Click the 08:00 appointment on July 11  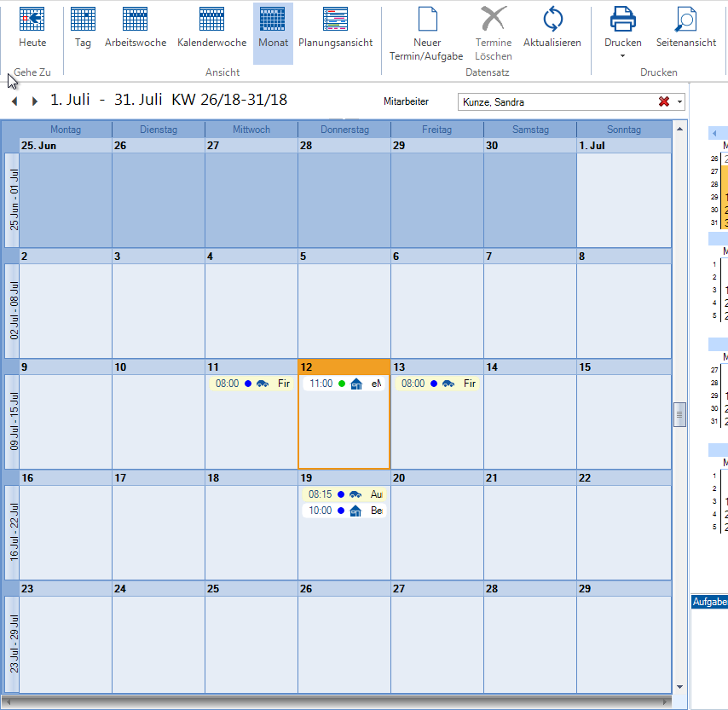point(251,384)
